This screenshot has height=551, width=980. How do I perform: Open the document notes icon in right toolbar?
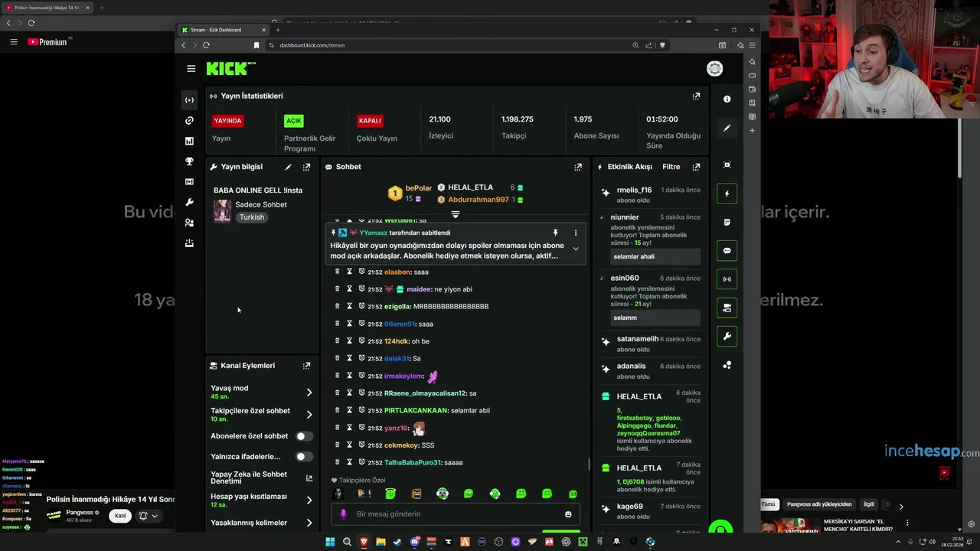pos(727,222)
